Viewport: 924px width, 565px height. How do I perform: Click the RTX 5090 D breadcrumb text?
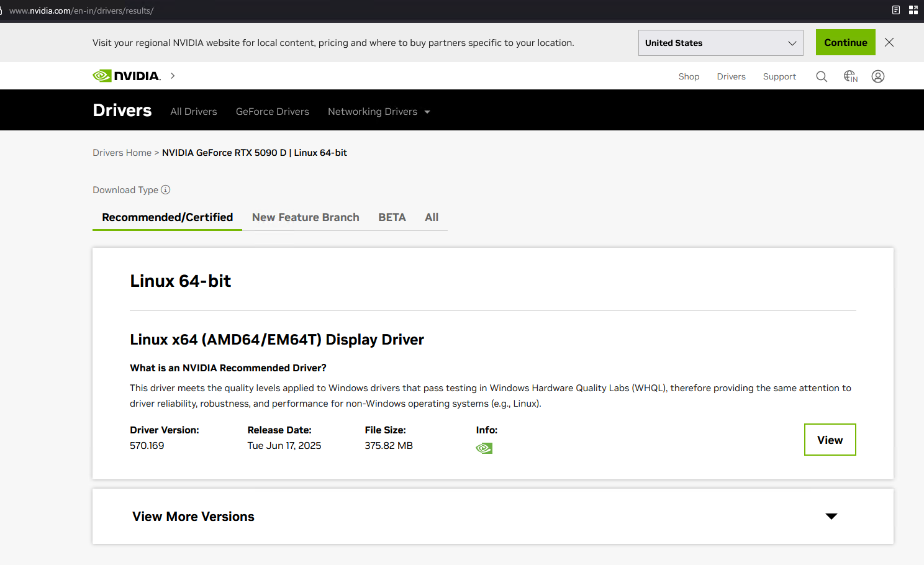tap(255, 153)
